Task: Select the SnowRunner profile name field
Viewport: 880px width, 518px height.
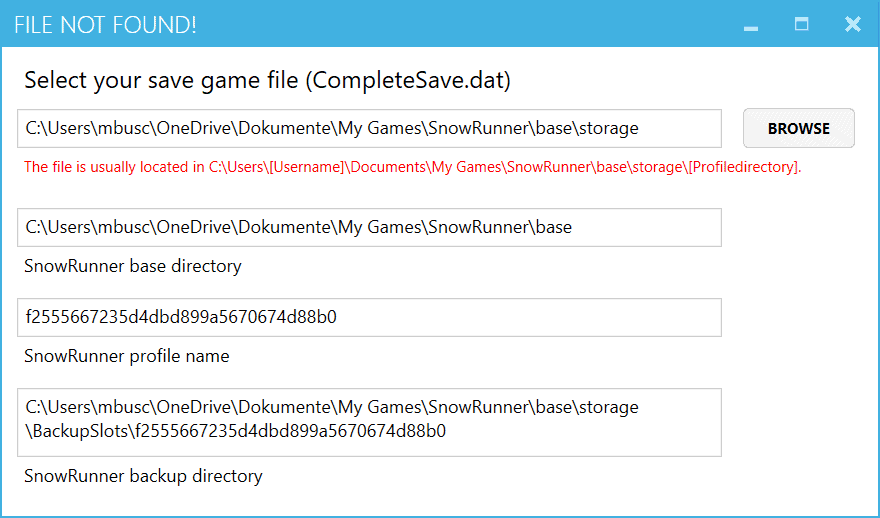Action: click(369, 317)
